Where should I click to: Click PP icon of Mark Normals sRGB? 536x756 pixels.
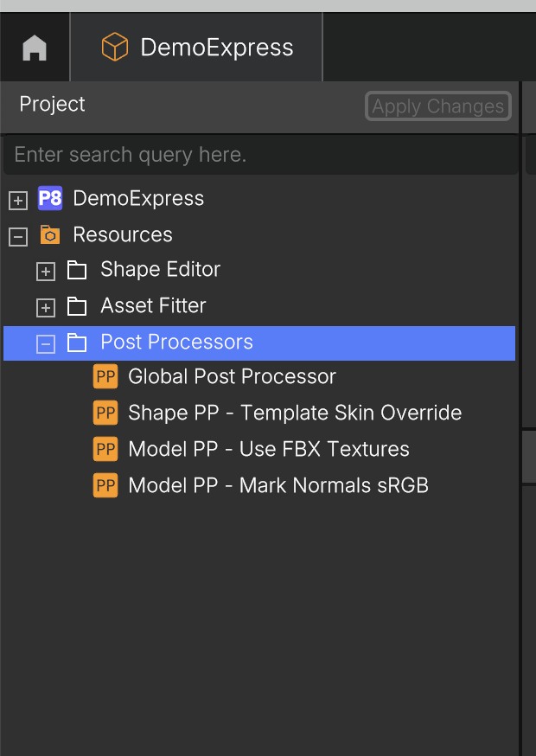(x=105, y=485)
